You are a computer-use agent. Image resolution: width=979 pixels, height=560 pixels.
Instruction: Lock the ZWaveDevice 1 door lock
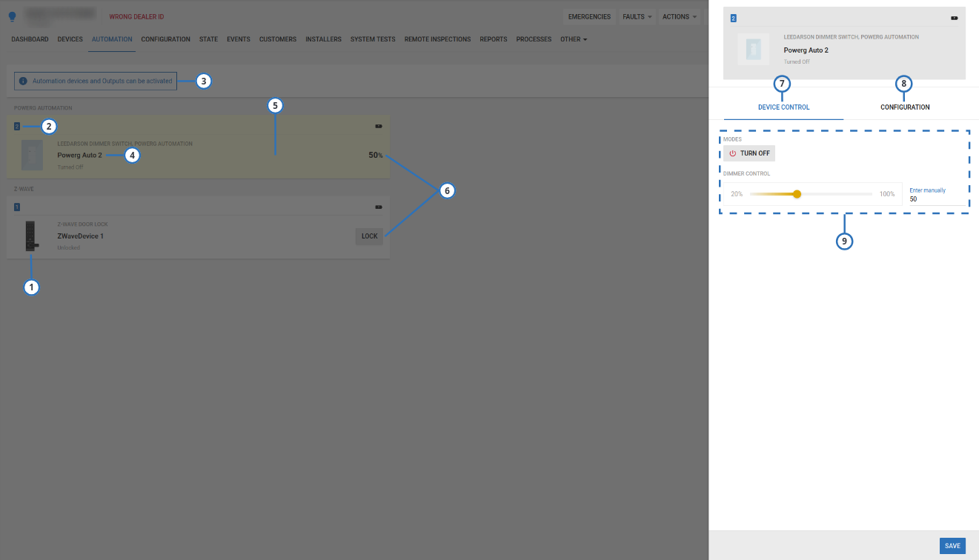(368, 236)
